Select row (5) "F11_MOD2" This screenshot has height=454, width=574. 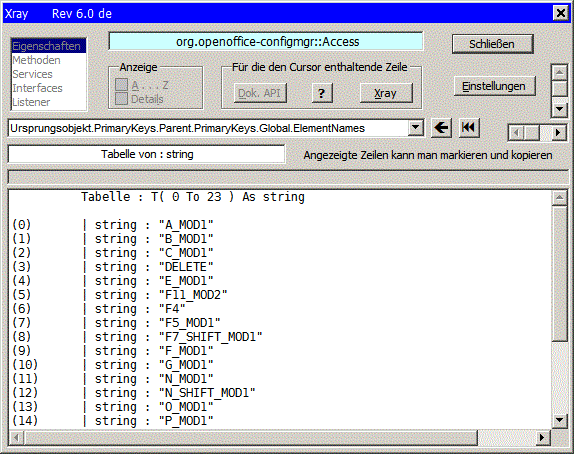pyautogui.click(x=280, y=295)
